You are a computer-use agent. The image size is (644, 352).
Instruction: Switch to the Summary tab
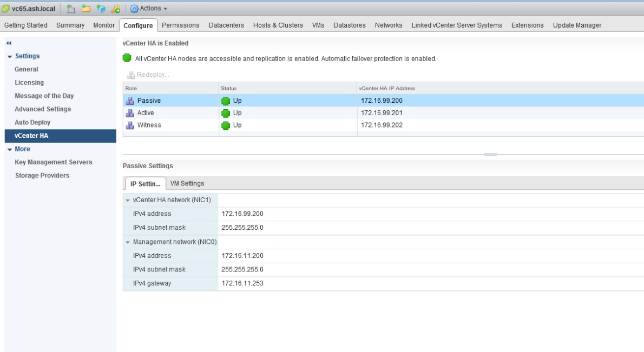(x=70, y=25)
